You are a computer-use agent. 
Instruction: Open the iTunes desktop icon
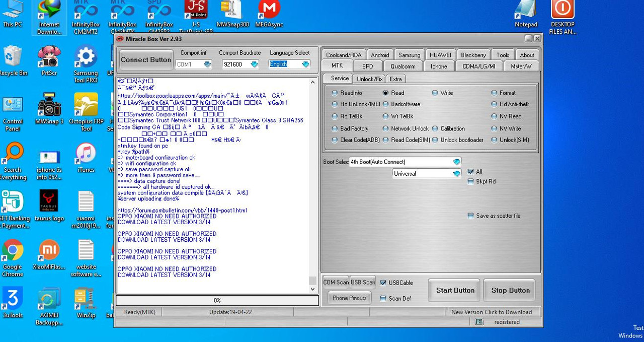click(86, 158)
